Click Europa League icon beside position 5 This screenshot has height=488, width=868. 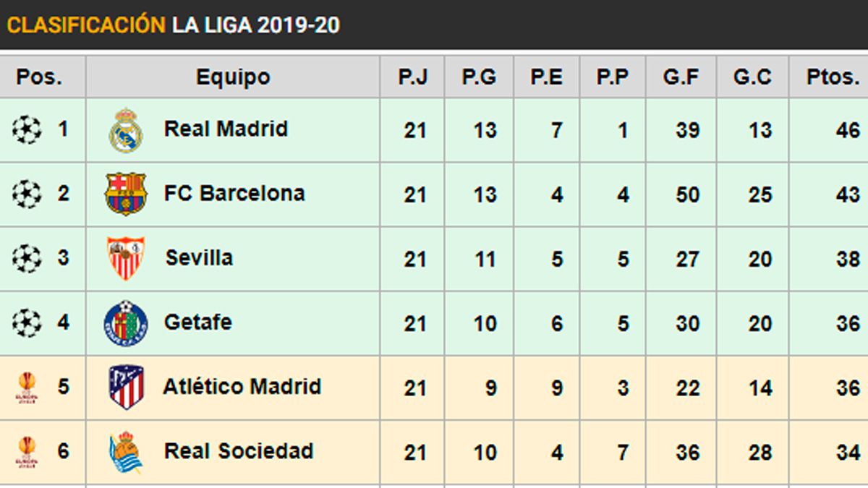(x=27, y=387)
